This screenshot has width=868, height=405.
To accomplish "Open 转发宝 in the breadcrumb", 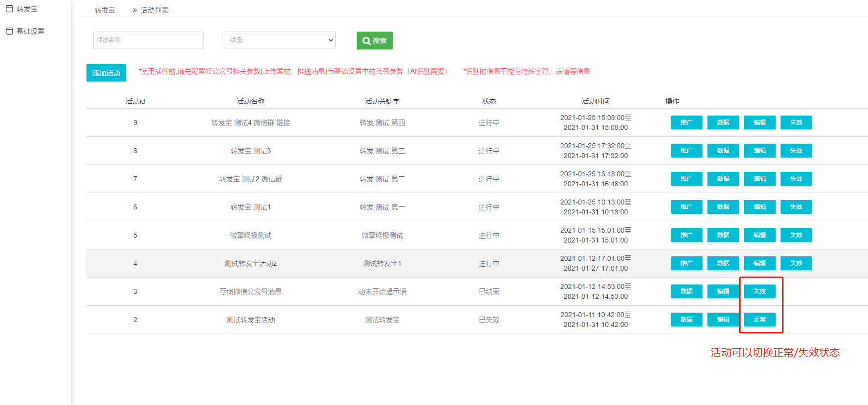I will tap(105, 10).
